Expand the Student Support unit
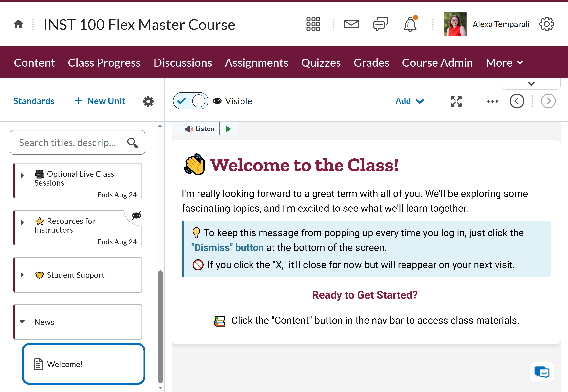The image size is (568, 392). point(22,275)
